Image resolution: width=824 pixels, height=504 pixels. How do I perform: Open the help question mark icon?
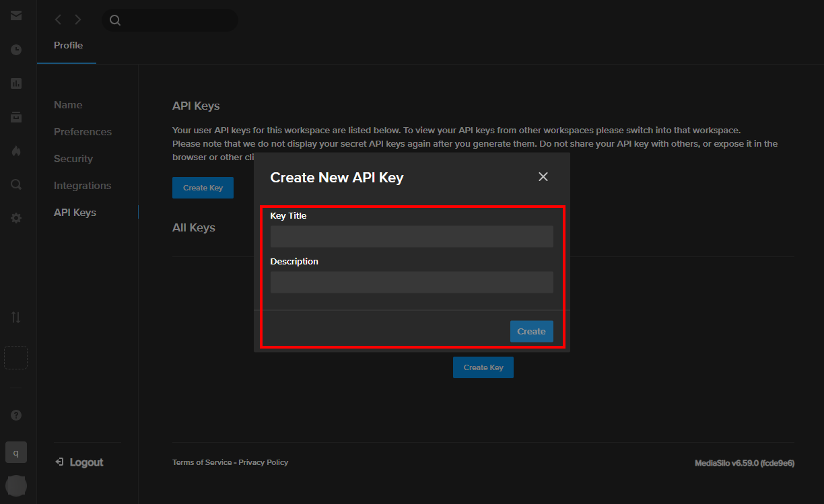(x=16, y=415)
